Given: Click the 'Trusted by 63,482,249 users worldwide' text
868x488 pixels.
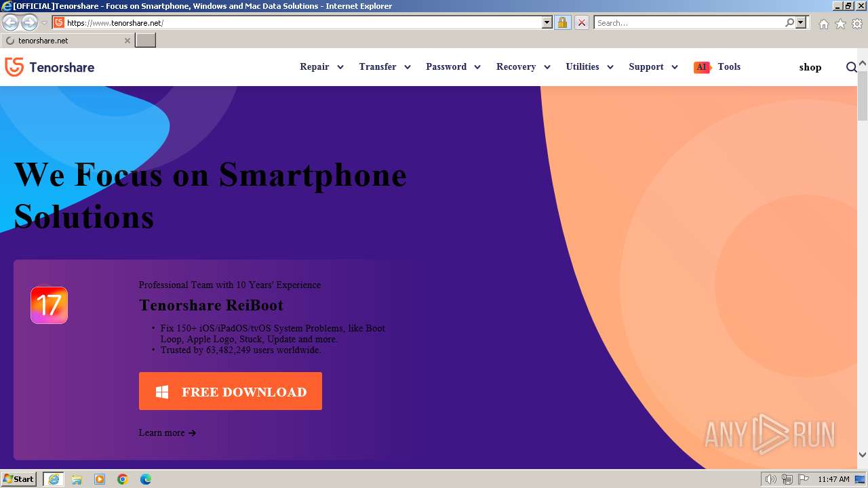Looking at the screenshot, I should pyautogui.click(x=241, y=350).
